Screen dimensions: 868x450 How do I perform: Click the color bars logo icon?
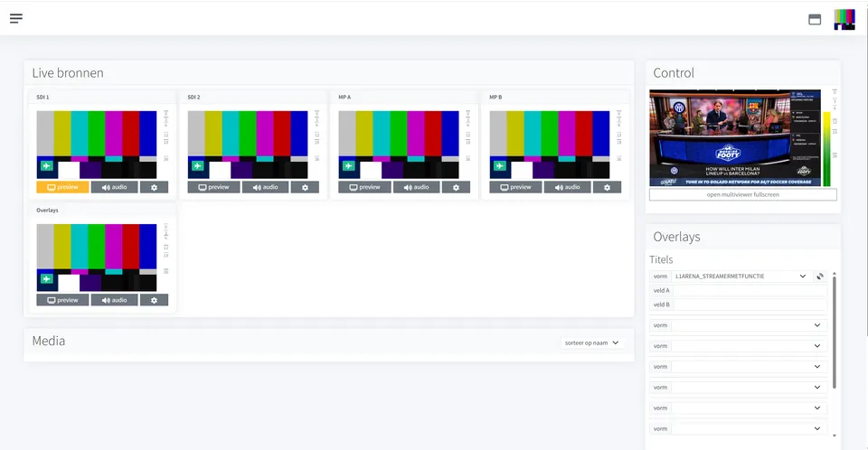pyautogui.click(x=844, y=19)
